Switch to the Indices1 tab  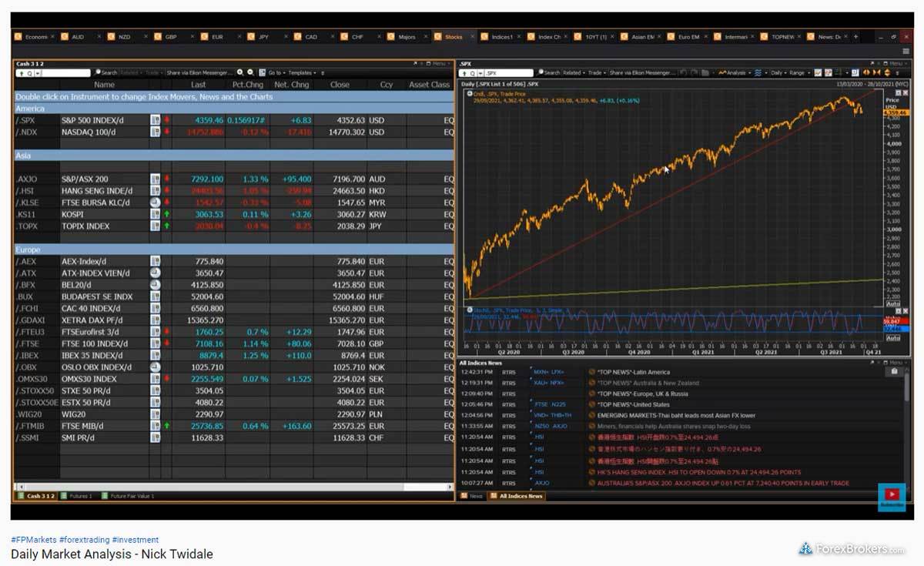[500, 36]
